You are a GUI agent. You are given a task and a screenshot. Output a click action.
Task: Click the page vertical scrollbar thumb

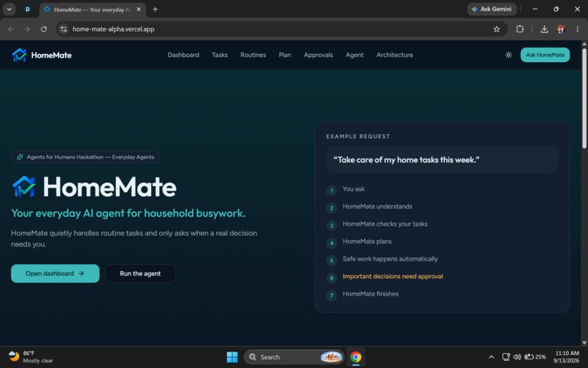coord(584,98)
